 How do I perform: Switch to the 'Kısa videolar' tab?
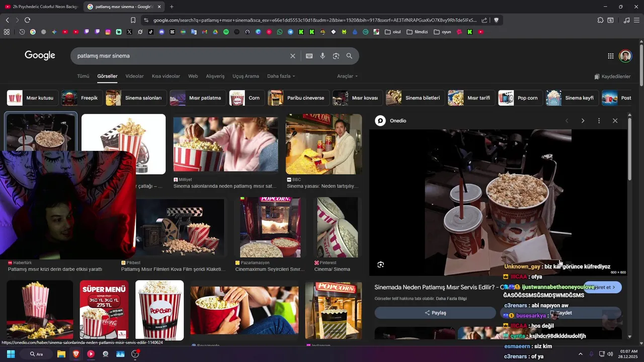coord(166,76)
